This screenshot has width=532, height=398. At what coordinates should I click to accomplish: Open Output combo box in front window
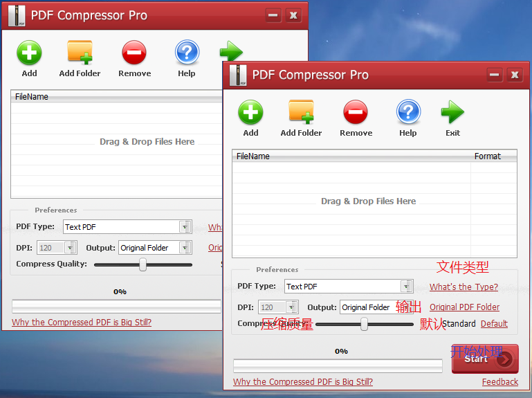point(377,307)
